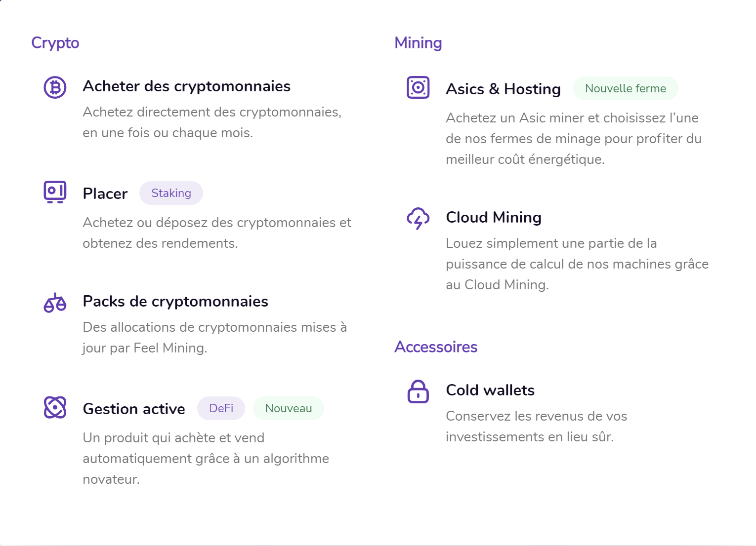Open Asics & Hosting page
756x546 pixels.
point(503,89)
